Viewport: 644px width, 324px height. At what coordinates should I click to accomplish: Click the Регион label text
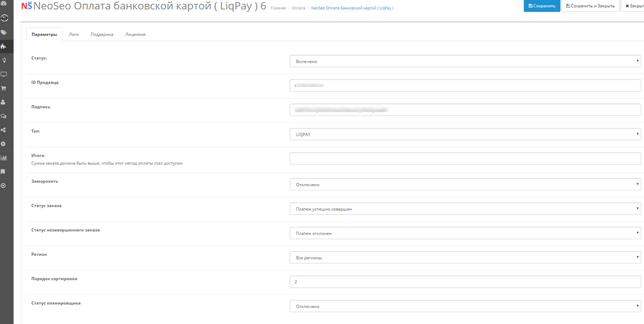tap(39, 254)
